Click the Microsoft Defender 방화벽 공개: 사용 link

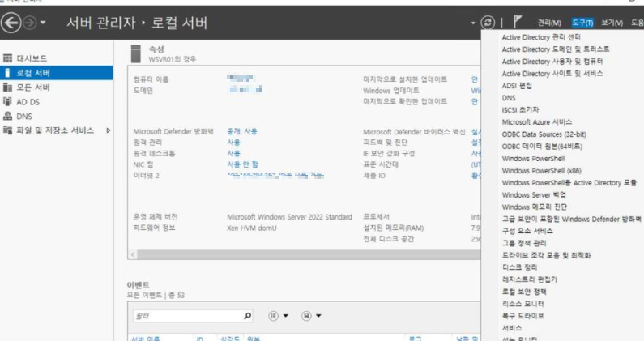coord(242,131)
